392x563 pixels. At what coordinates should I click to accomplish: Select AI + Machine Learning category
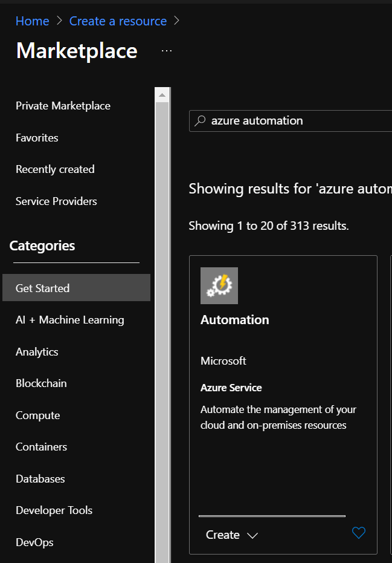[69, 320]
